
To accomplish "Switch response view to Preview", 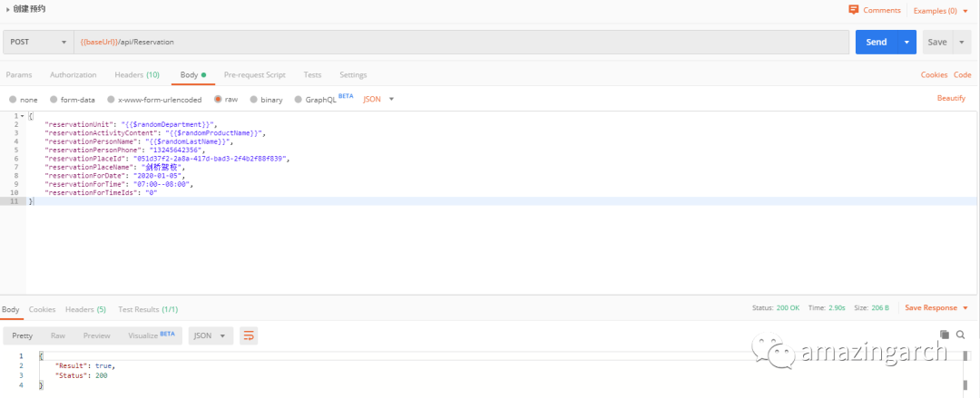I will 97,335.
